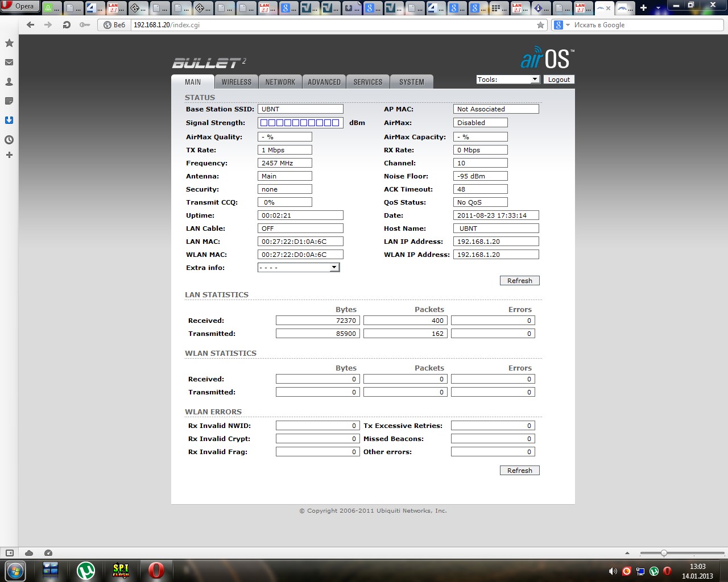Click the Signal Strength bar indicator
The image size is (728, 582).
point(300,123)
